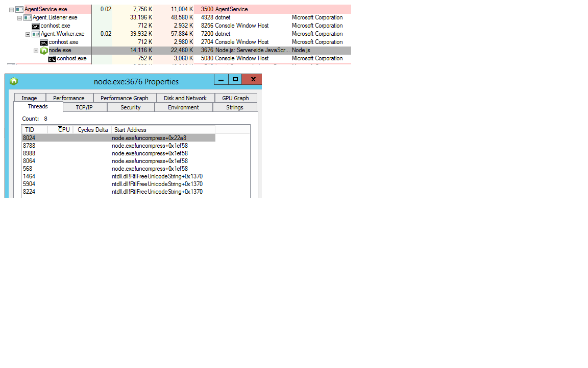Switch to the Image tab
The width and height of the screenshot is (588, 368).
(30, 98)
